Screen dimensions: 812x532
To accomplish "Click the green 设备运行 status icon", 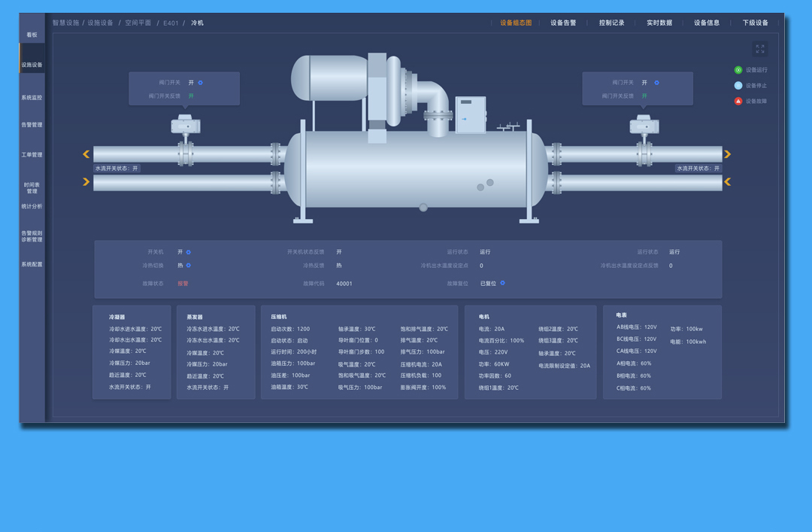I will [x=738, y=70].
